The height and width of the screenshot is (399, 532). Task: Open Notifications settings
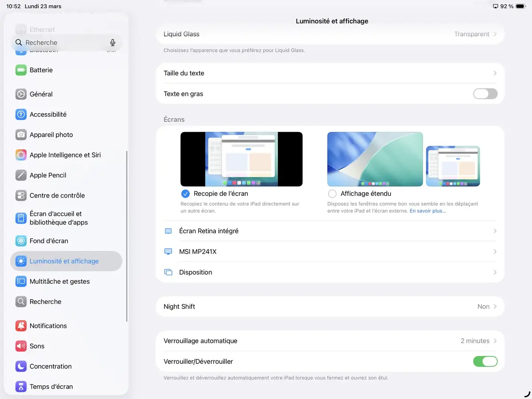pyautogui.click(x=47, y=325)
